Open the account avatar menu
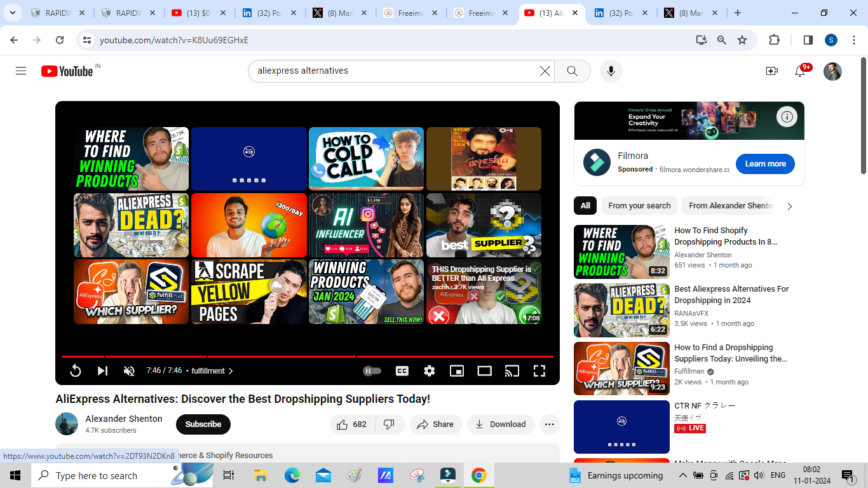This screenshot has height=488, width=868. pos(832,71)
